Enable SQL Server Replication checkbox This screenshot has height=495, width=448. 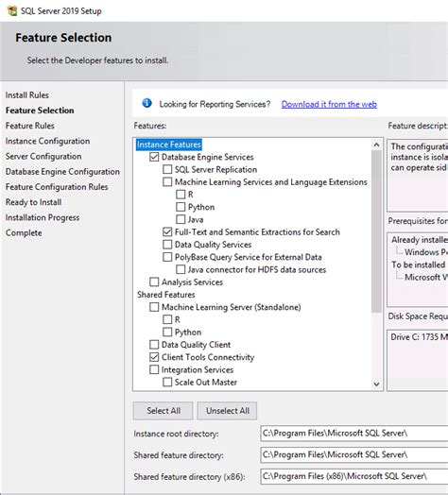pyautogui.click(x=167, y=169)
